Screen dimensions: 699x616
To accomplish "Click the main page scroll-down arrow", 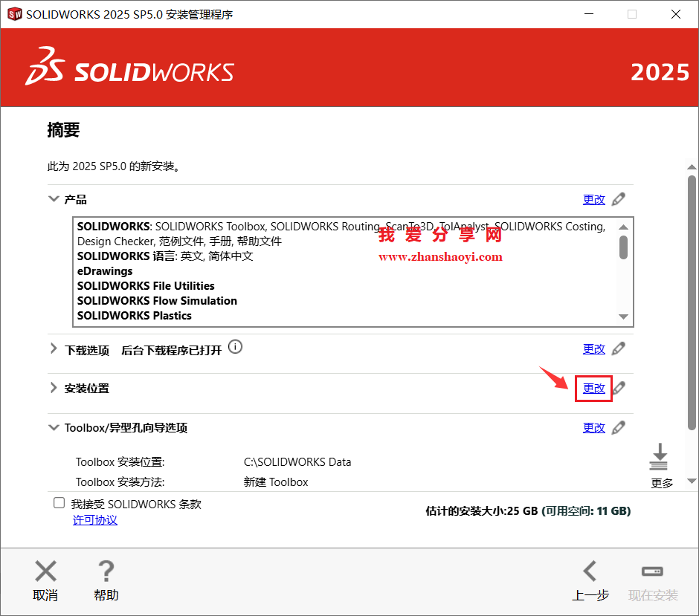I will 692,481.
